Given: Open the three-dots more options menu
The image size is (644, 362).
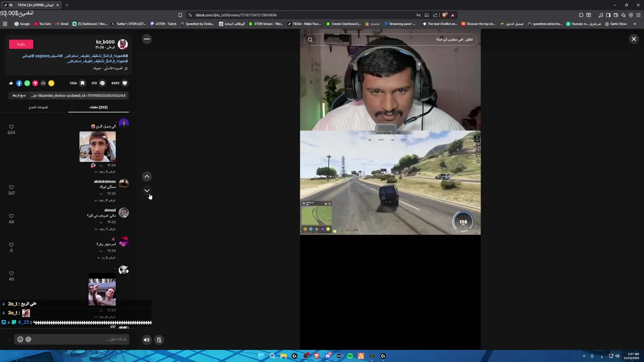Looking at the screenshot, I should 146,39.
